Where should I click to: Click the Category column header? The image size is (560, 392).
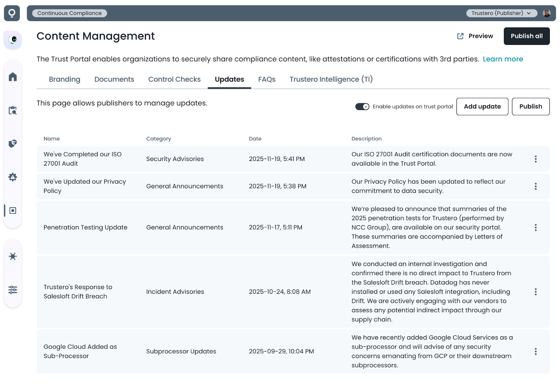(x=159, y=139)
